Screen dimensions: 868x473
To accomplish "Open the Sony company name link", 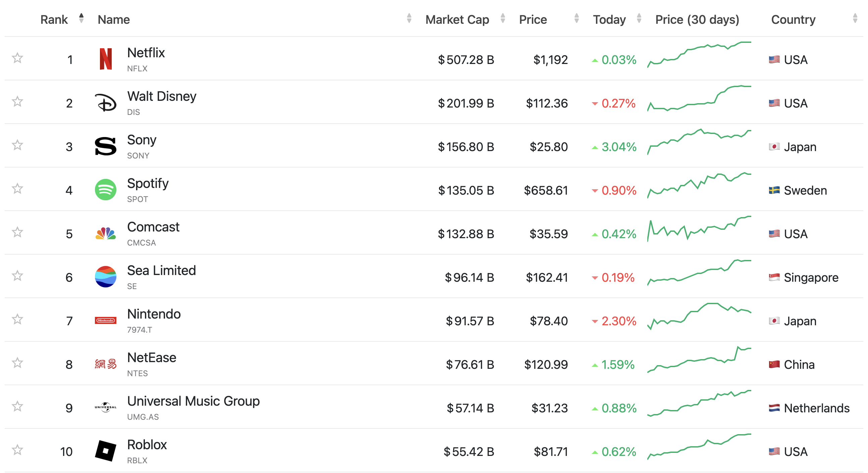I will click(142, 140).
